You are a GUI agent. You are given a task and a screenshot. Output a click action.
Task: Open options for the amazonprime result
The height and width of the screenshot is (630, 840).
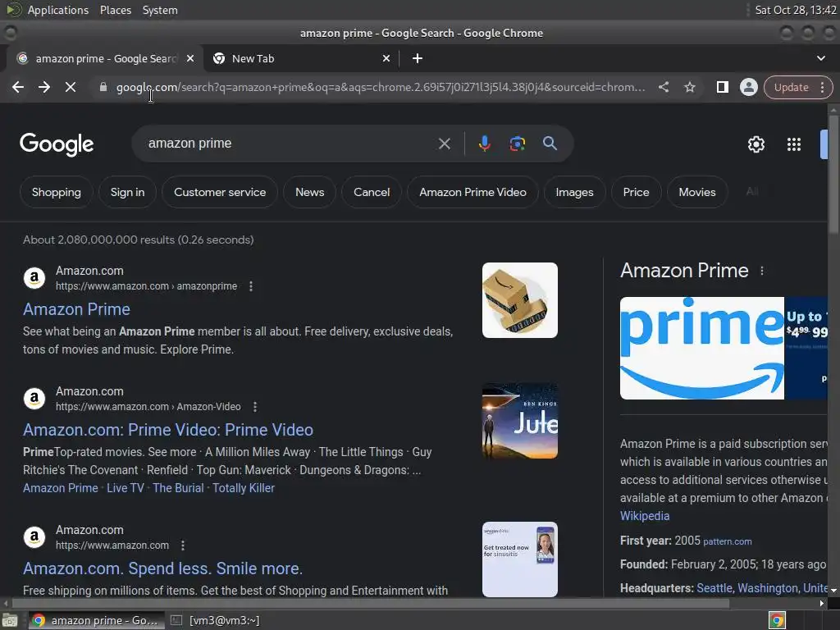(251, 286)
